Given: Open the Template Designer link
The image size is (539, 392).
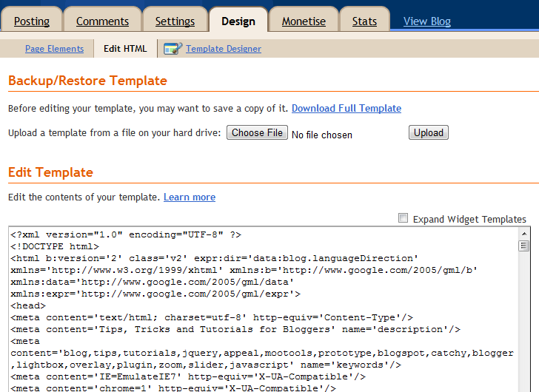Looking at the screenshot, I should click(x=224, y=49).
